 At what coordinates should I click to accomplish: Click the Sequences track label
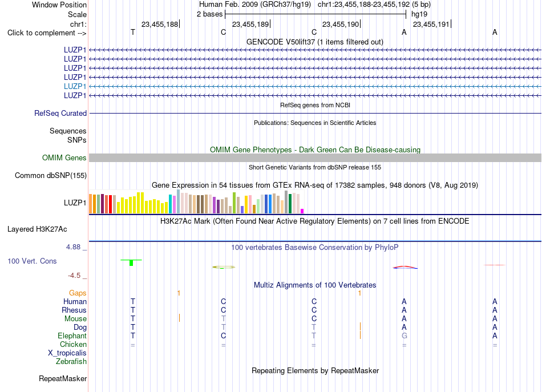[68, 131]
